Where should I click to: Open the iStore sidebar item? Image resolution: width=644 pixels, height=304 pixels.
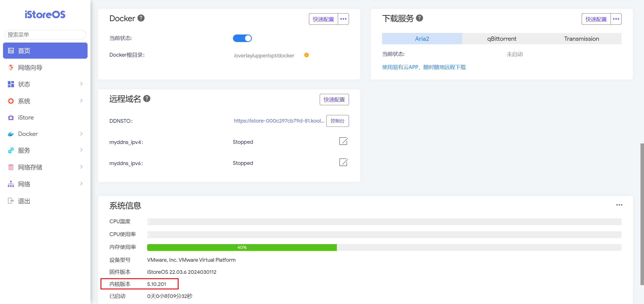pyautogui.click(x=26, y=118)
